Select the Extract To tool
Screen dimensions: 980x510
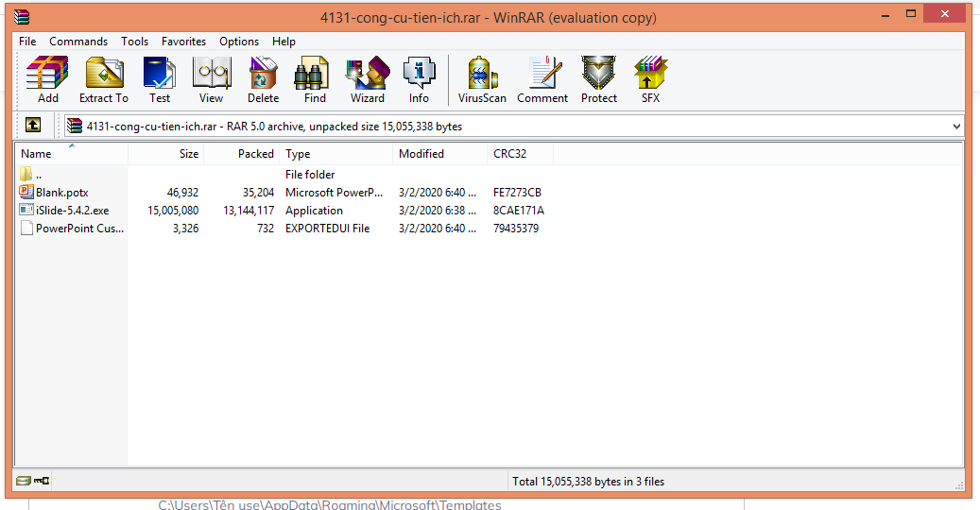(104, 80)
